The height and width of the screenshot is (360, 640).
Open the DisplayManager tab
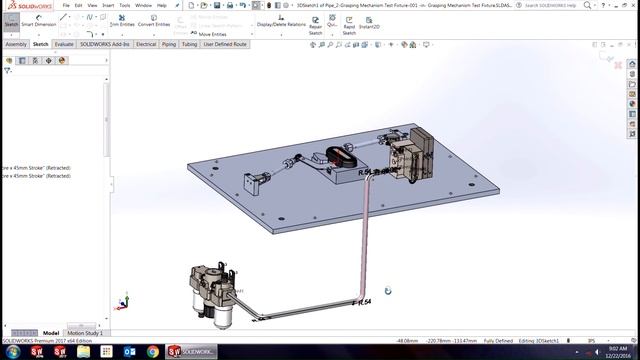coord(62,60)
